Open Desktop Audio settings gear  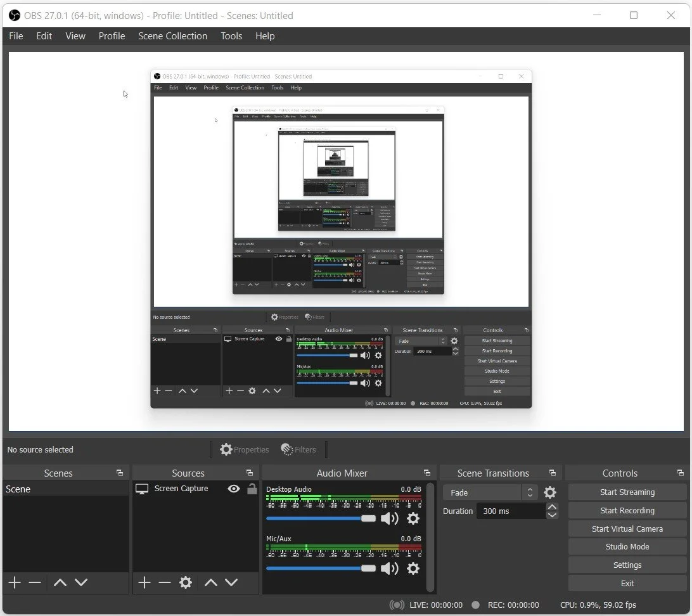[413, 518]
